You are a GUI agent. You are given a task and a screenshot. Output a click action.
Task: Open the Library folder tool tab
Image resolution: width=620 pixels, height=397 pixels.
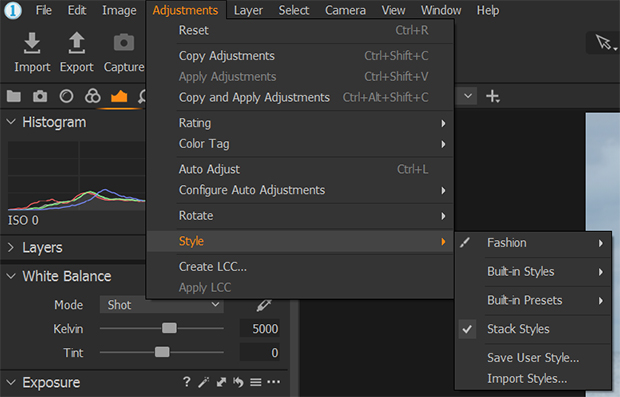[14, 96]
